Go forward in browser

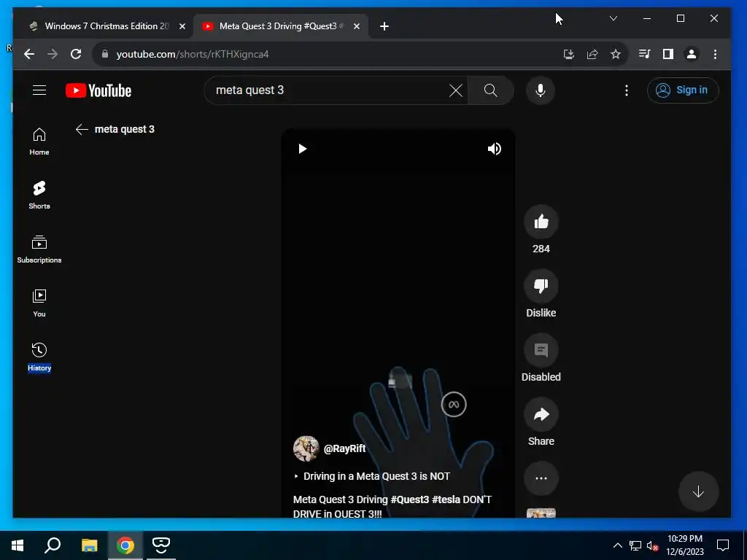53,54
